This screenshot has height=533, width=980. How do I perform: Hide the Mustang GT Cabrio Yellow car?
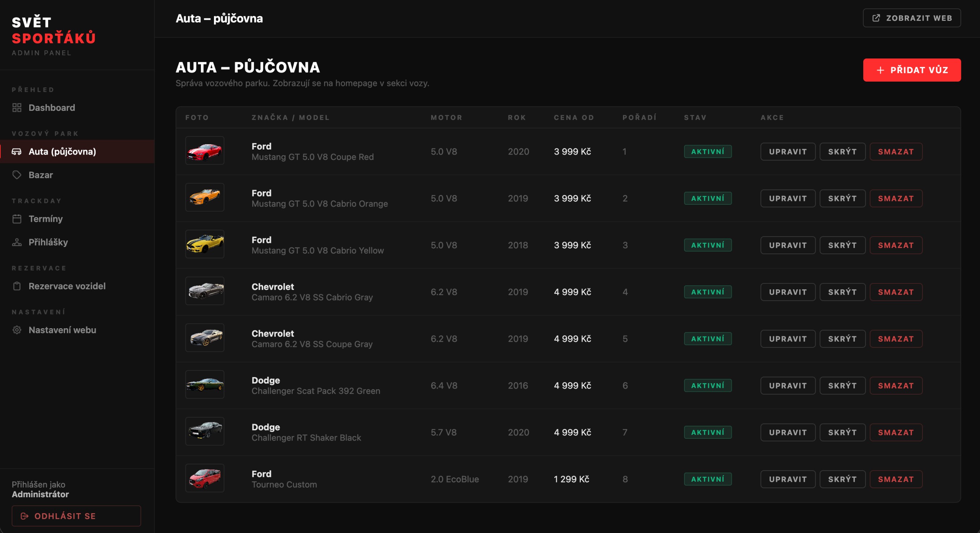click(x=843, y=245)
